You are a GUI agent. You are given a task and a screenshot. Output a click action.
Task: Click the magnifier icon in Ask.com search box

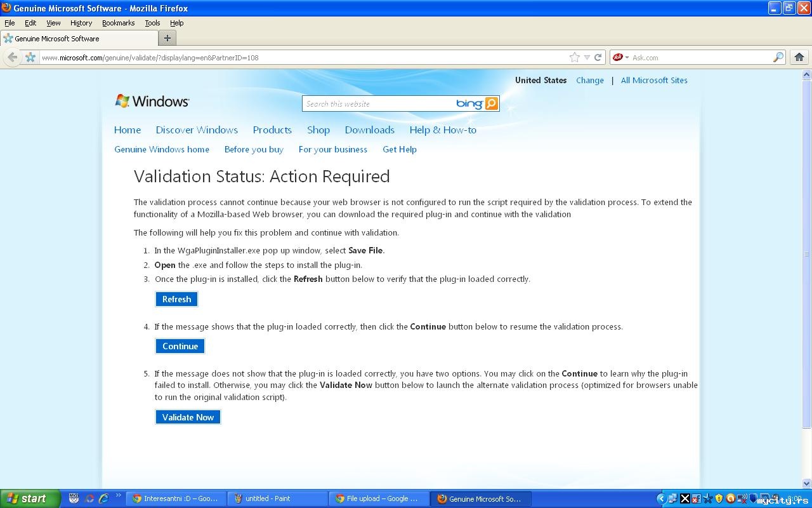tap(778, 57)
